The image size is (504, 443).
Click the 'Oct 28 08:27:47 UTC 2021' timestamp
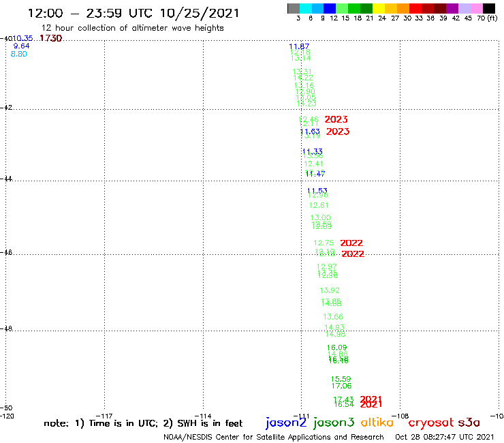[445, 438]
